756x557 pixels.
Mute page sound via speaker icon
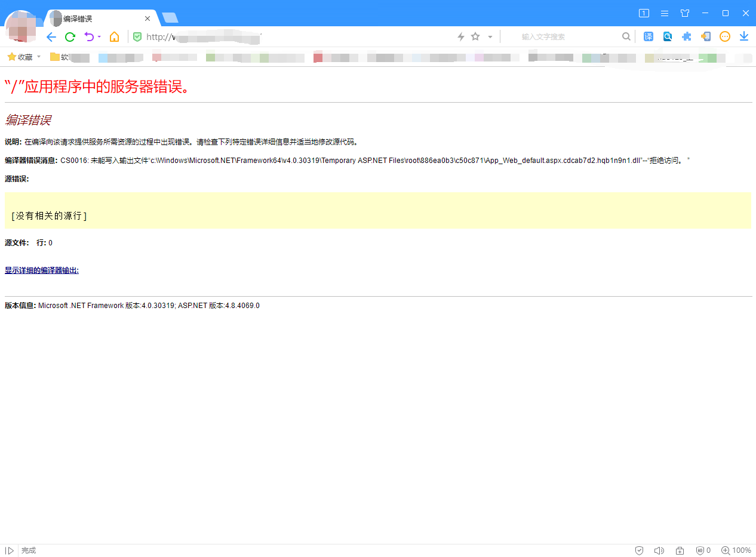[x=659, y=550]
